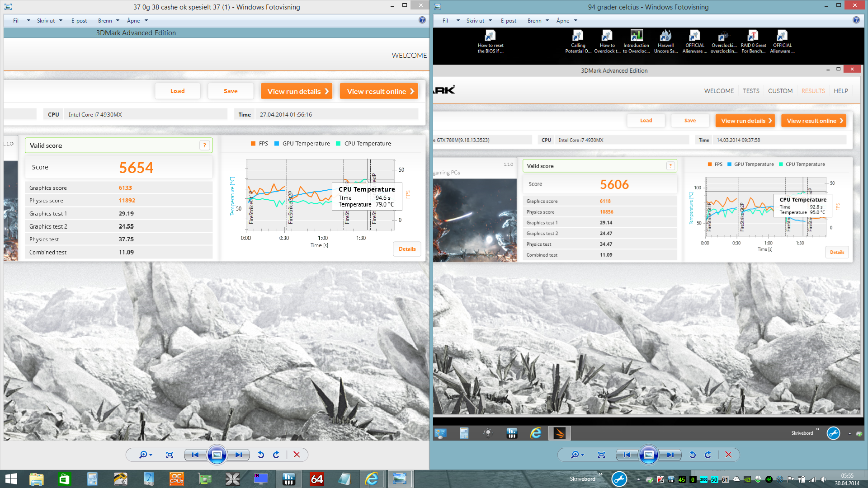
Task: Start slideshow in the right Photo Viewer
Action: (649, 455)
